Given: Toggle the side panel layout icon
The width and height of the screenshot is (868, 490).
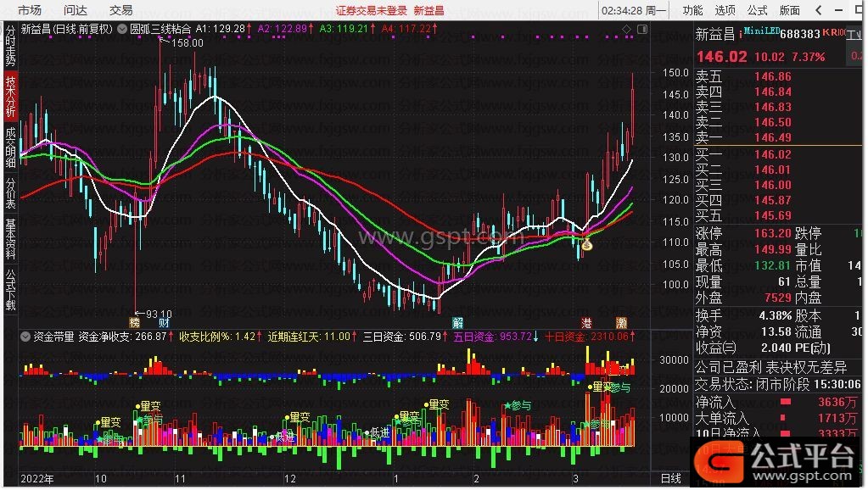Looking at the screenshot, I should [x=642, y=29].
